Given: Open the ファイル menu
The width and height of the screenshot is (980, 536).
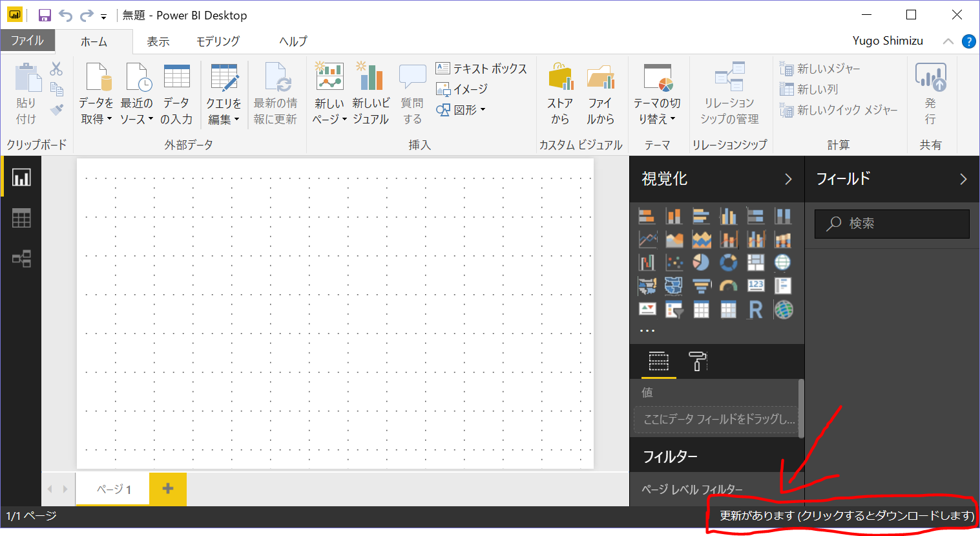Looking at the screenshot, I should click(27, 41).
